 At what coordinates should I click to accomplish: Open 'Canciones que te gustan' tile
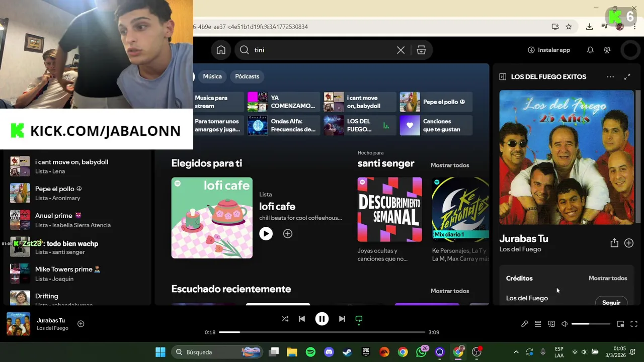436,125
